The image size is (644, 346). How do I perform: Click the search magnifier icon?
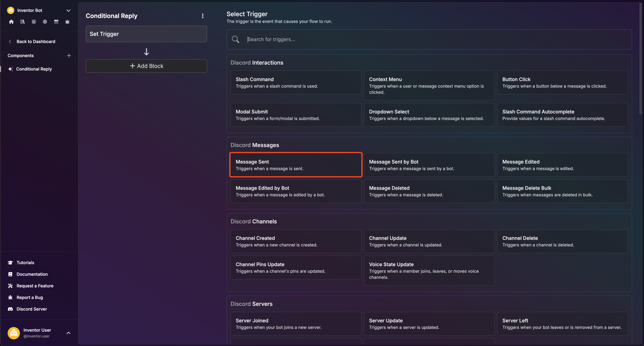(x=235, y=39)
